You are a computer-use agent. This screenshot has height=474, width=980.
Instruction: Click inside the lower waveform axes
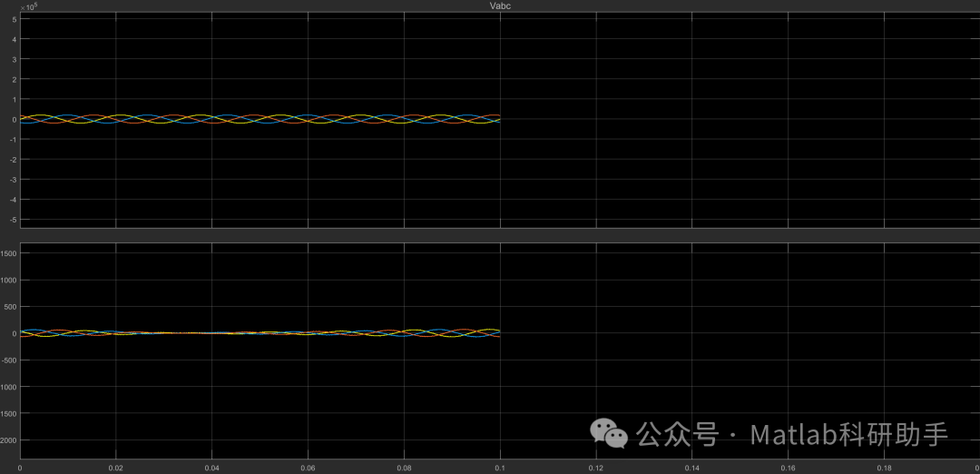click(500, 352)
